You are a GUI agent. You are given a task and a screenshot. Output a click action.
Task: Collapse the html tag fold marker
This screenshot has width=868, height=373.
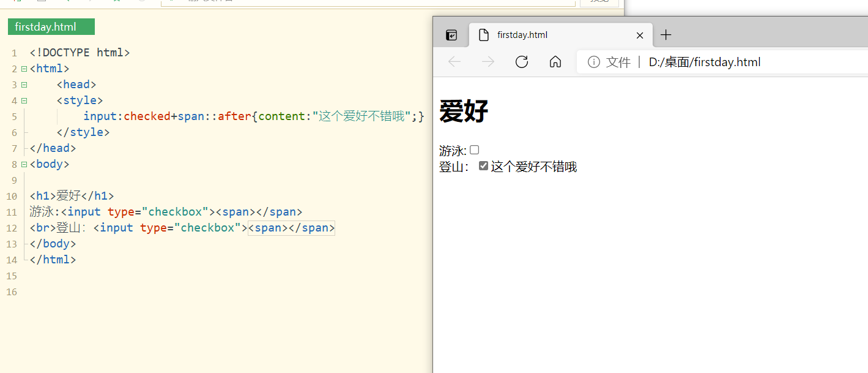pos(24,69)
